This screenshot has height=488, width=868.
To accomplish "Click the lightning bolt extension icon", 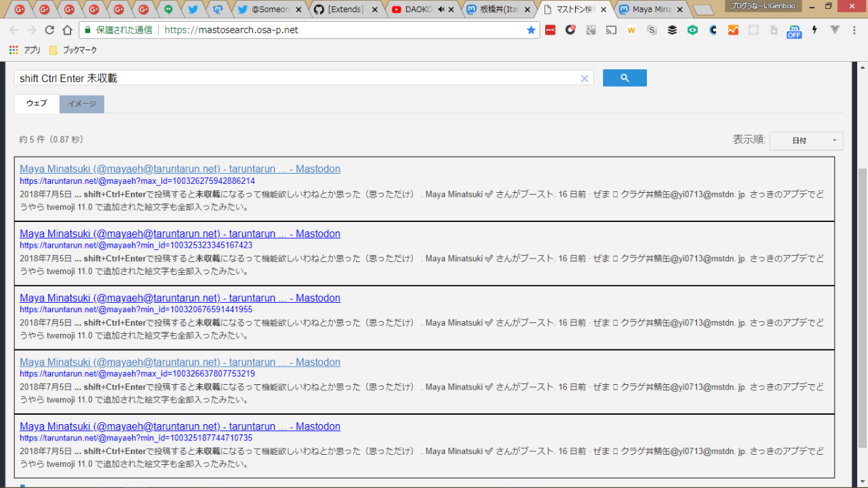I will (x=814, y=30).
